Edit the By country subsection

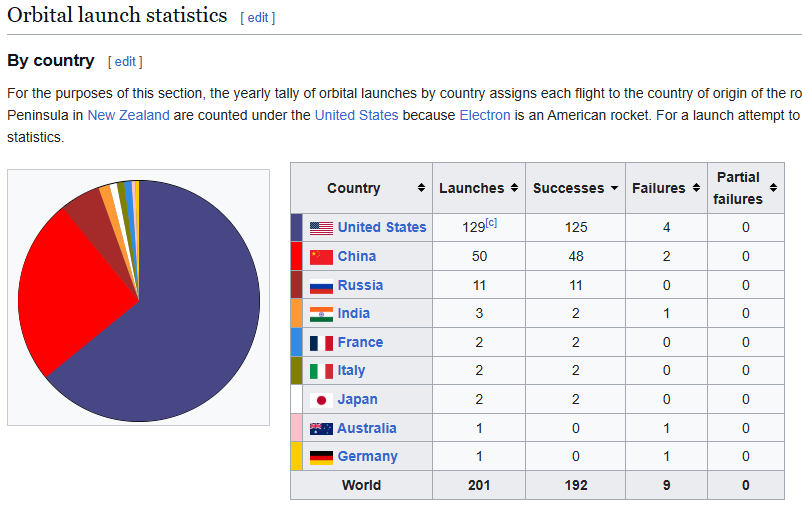125,62
